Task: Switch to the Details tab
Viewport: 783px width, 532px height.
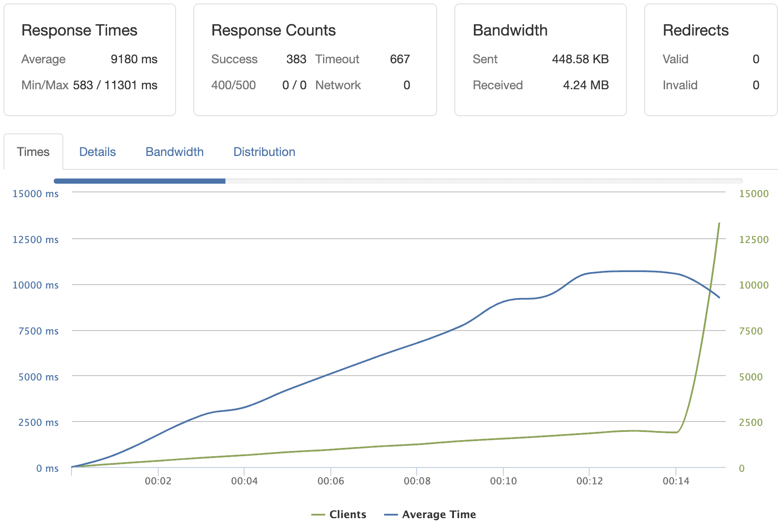Action: tap(97, 152)
